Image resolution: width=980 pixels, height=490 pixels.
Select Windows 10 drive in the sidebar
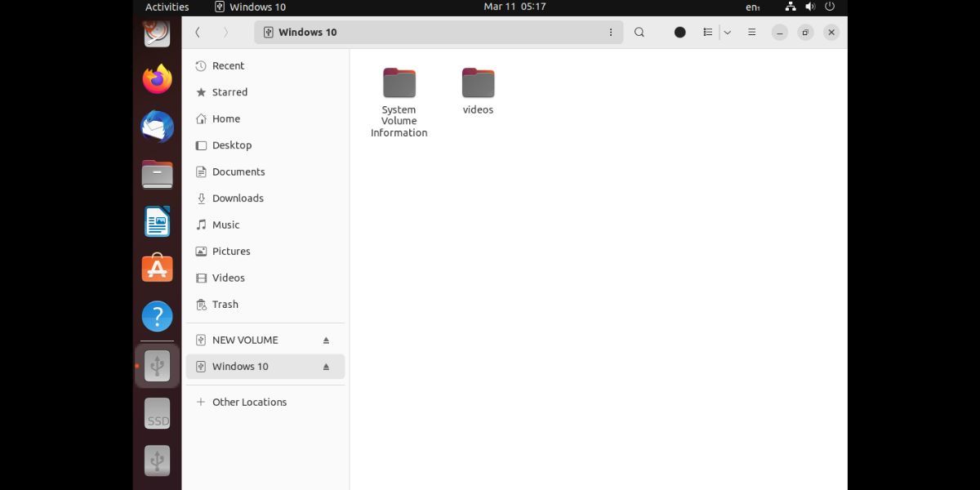point(265,367)
